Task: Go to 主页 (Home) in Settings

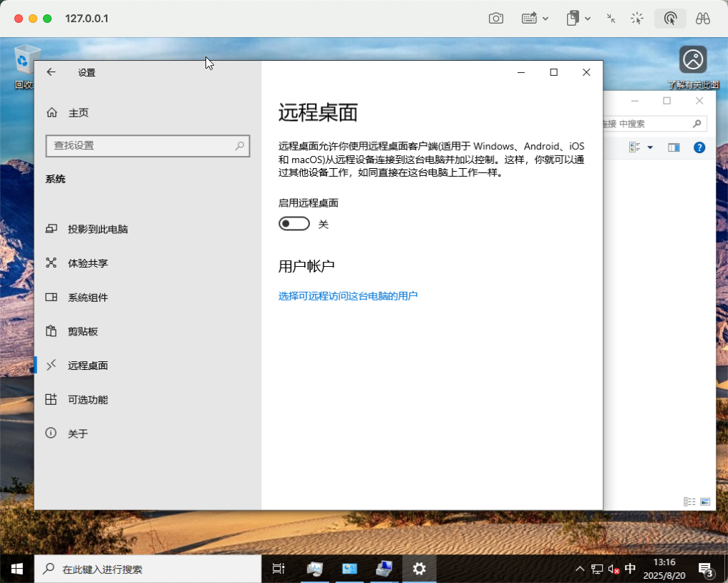Action: [x=78, y=113]
